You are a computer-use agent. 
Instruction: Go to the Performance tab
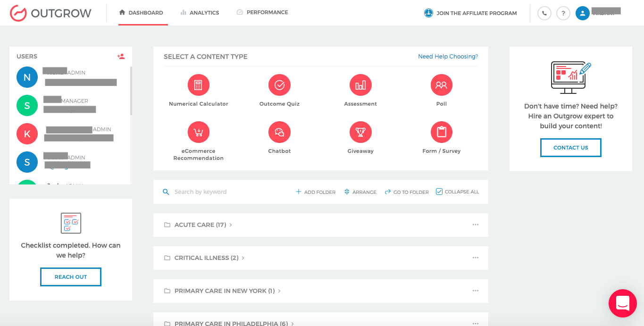point(262,12)
